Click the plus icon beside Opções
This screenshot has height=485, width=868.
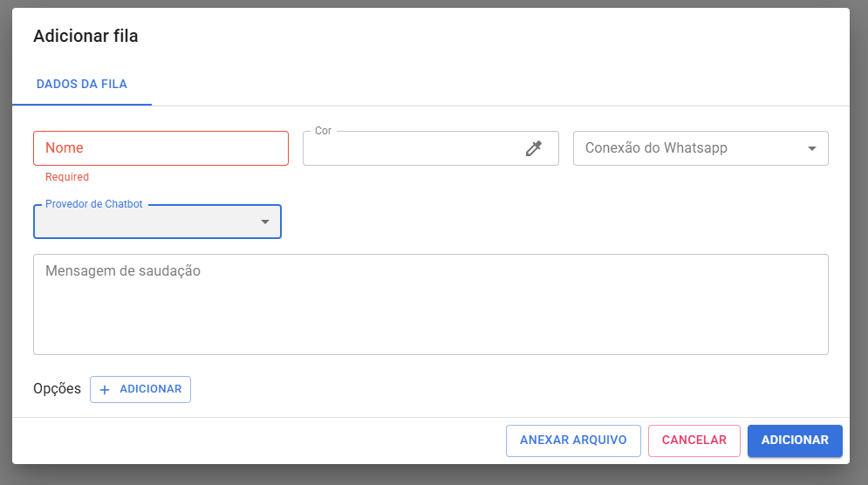[105, 390]
